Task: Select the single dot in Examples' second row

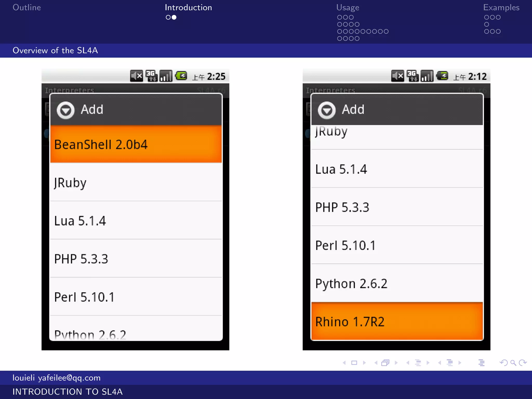Action: pyautogui.click(x=487, y=24)
